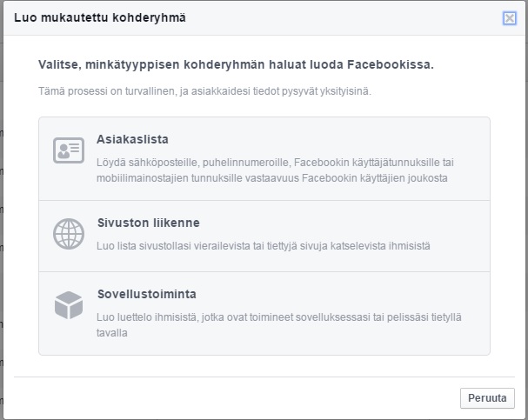Select the Asiakaslista heading
Image resolution: width=528 pixels, height=420 pixels.
tap(132, 139)
